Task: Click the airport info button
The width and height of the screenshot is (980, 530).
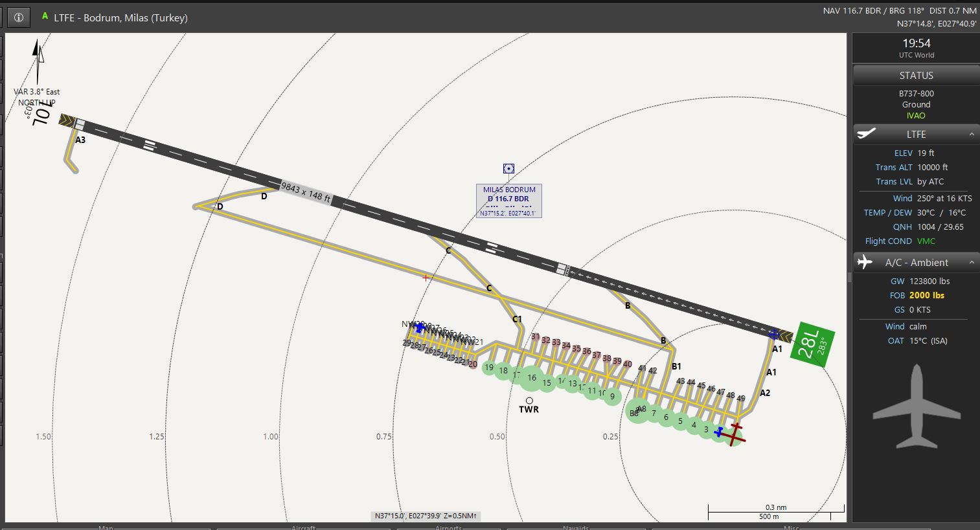Action: tap(19, 17)
